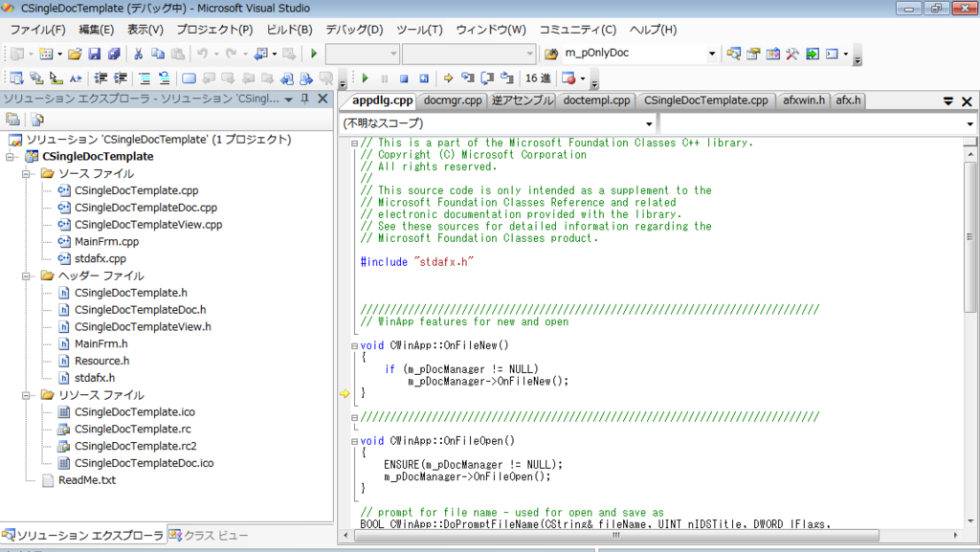
Task: Click the Display Parameter Info icon
Action: click(36, 78)
